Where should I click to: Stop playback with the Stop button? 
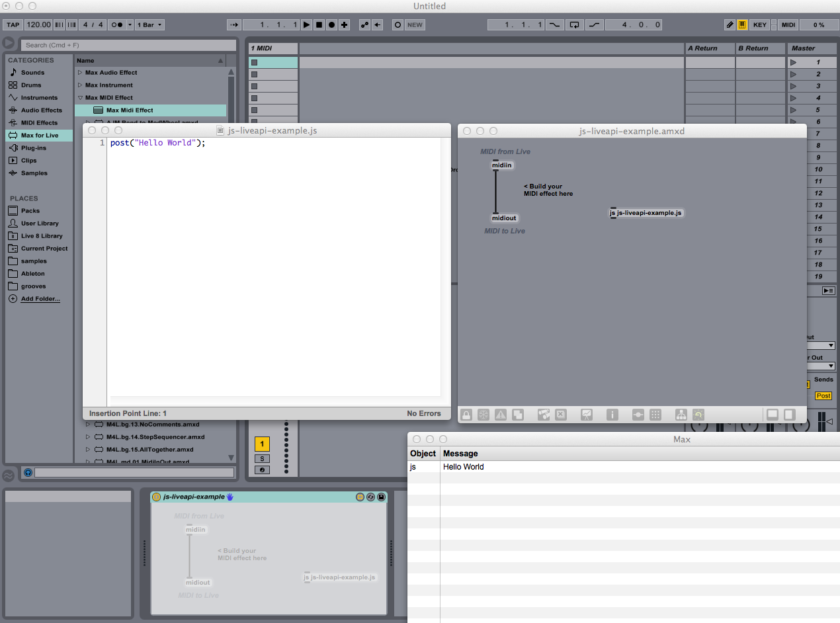coord(319,24)
